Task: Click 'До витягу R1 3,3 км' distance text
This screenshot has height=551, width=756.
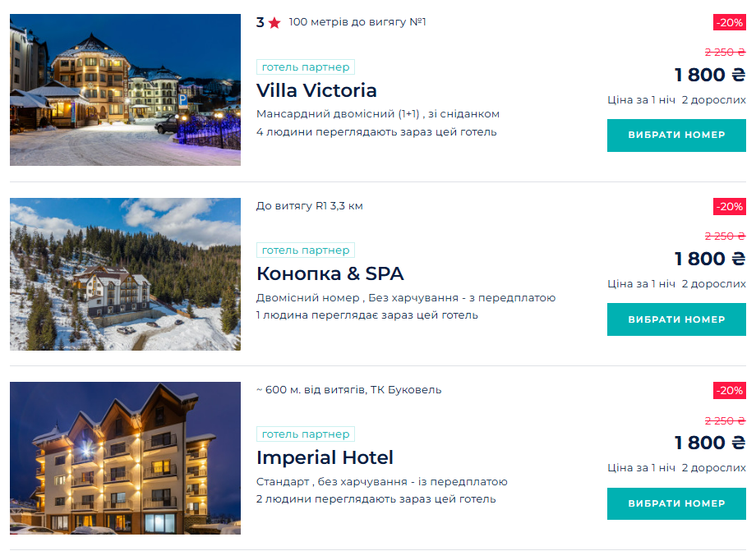Action: [309, 206]
